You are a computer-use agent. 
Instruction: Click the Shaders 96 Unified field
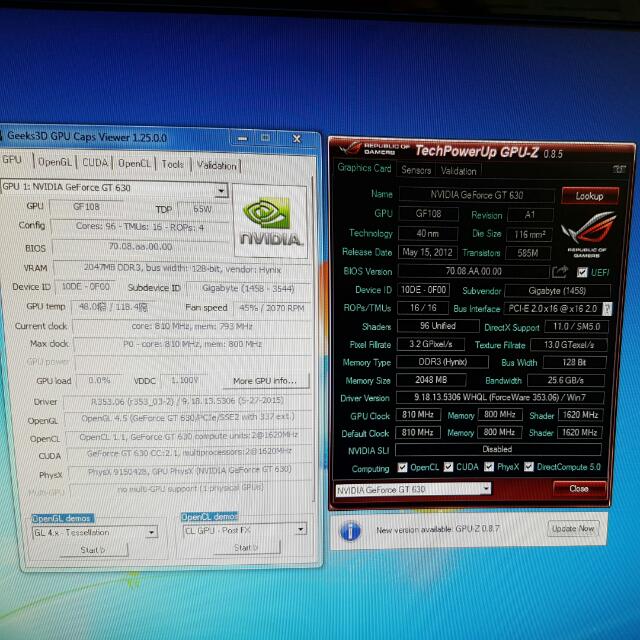coord(438,326)
